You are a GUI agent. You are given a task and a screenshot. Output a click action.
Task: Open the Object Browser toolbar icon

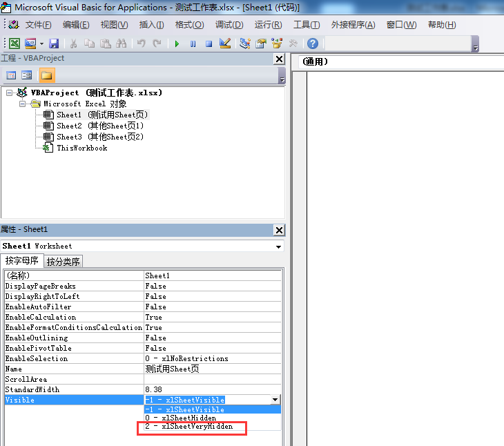click(x=278, y=43)
